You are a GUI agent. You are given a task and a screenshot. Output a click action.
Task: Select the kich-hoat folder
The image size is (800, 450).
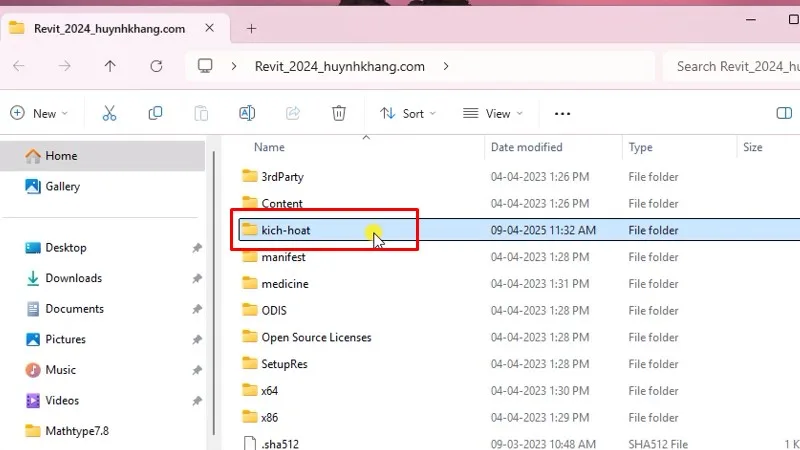click(x=286, y=230)
